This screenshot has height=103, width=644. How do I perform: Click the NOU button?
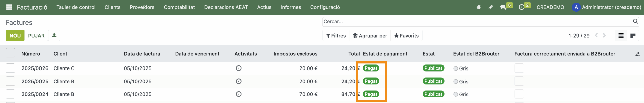coord(15,36)
